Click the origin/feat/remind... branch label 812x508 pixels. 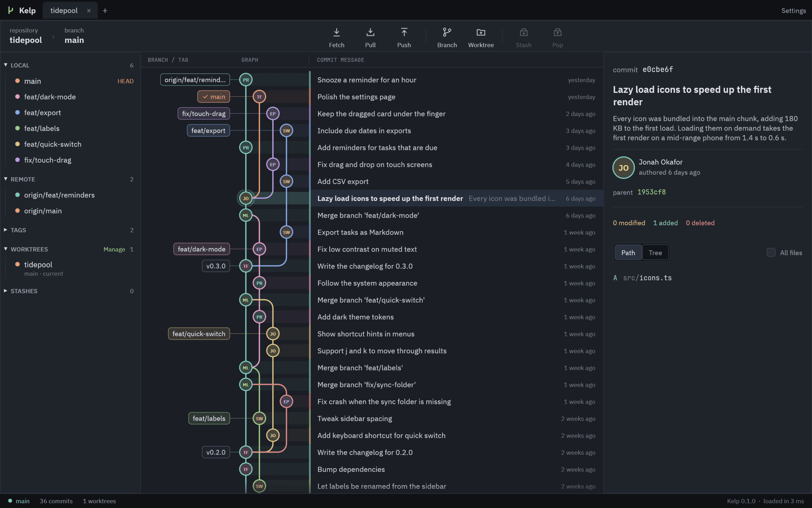(195, 80)
